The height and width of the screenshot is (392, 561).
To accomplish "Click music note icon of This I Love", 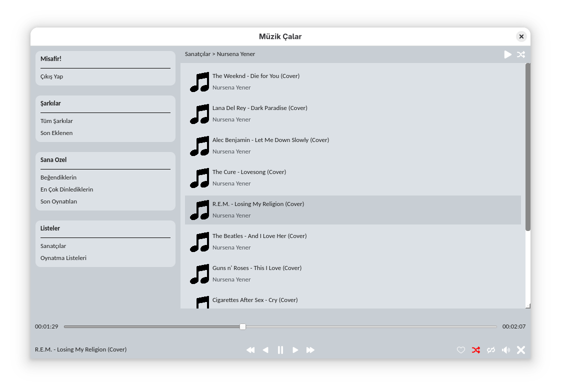I will (199, 274).
